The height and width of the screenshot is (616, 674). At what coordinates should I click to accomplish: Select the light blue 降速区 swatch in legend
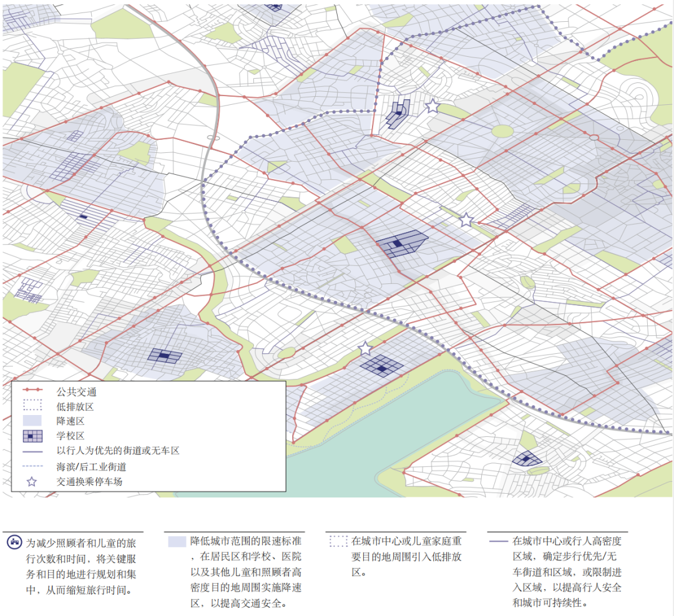(x=32, y=421)
